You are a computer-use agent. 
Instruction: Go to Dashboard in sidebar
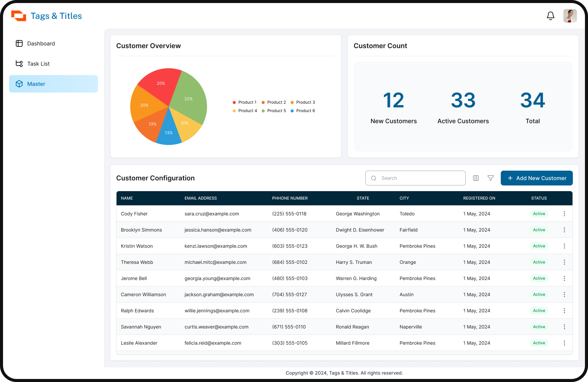[x=41, y=43]
